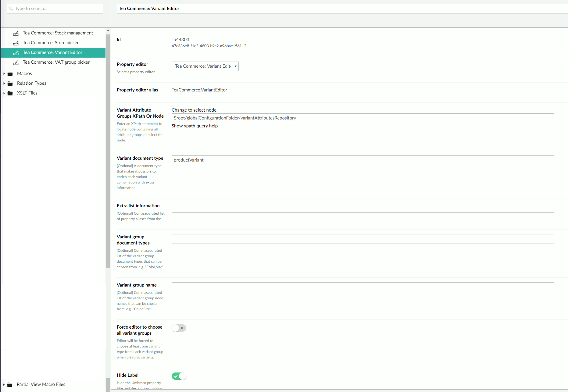Disable the Hide Label toggle

click(x=179, y=376)
